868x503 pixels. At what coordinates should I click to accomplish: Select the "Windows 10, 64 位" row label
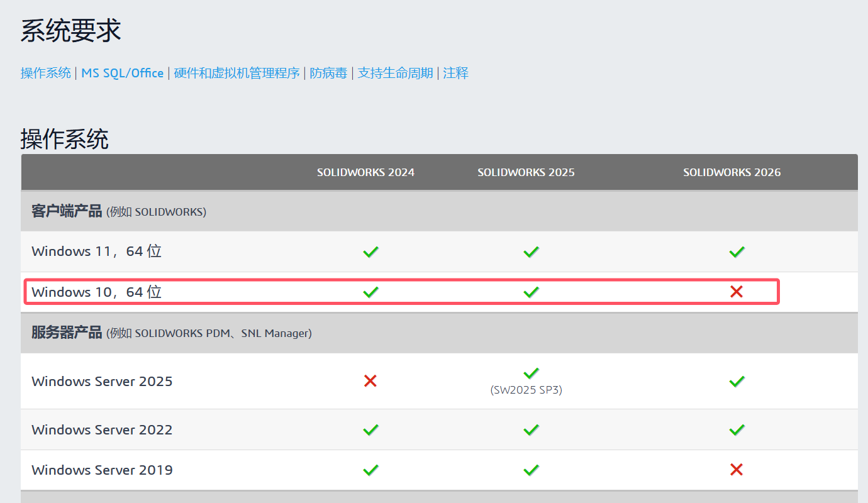tap(96, 292)
